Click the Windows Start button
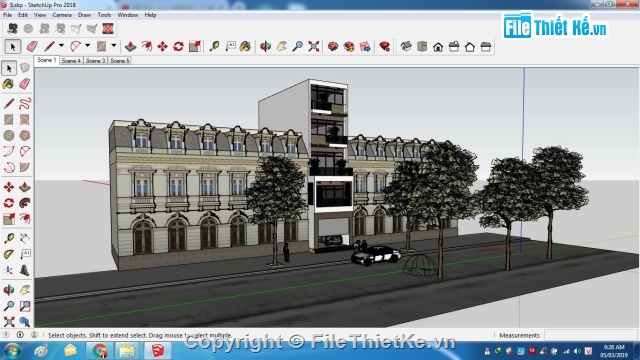 (x=12, y=351)
